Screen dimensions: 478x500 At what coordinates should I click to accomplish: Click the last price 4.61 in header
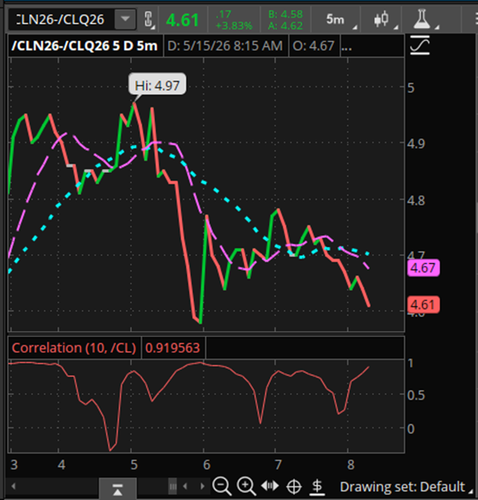coord(182,20)
